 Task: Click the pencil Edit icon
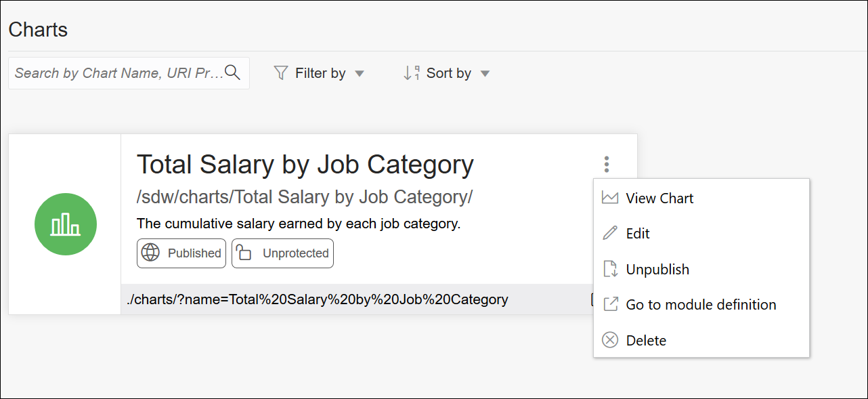[x=610, y=234]
